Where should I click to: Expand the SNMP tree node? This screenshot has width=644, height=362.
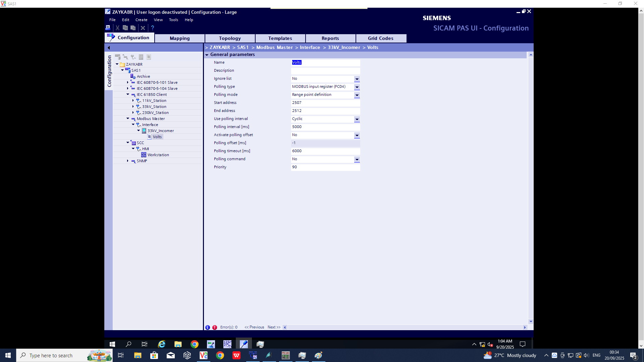(x=128, y=161)
